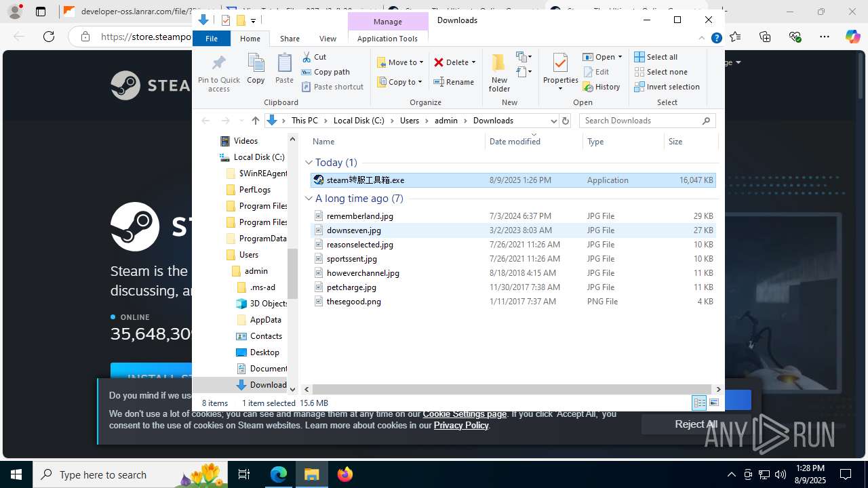This screenshot has height=488, width=868.
Task: Open address bar history dropdown
Action: tap(553, 121)
